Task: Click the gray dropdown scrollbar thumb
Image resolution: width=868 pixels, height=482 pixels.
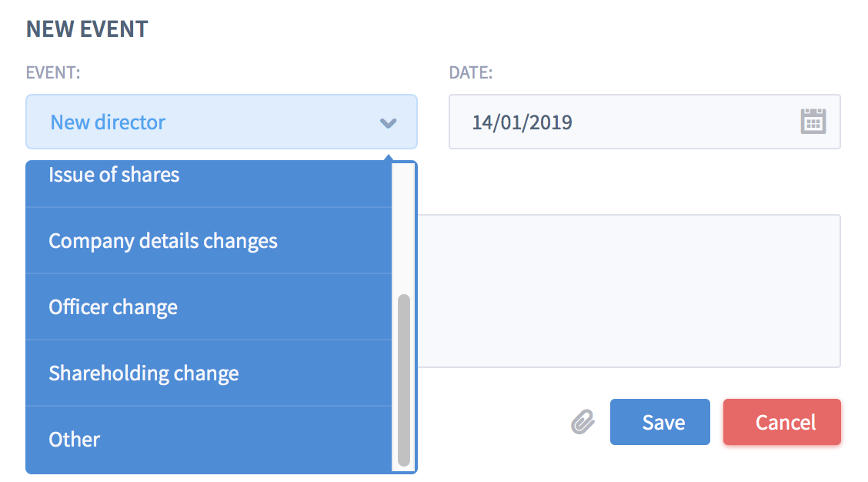Action: [x=404, y=380]
